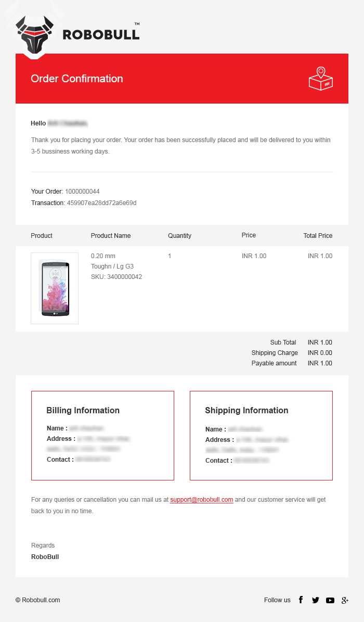Open the Google Plus follow icon
The height and width of the screenshot is (622, 364).
pyautogui.click(x=345, y=600)
